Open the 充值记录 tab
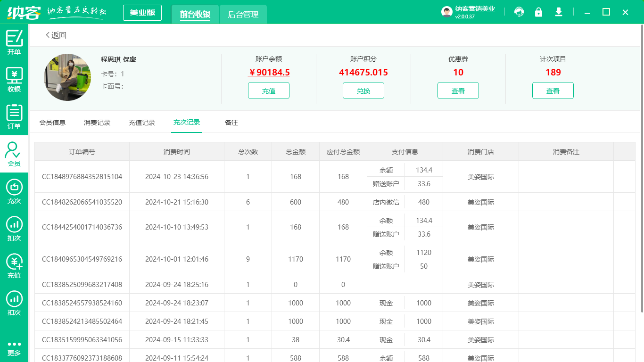Image resolution: width=644 pixels, height=362 pixels. (142, 123)
